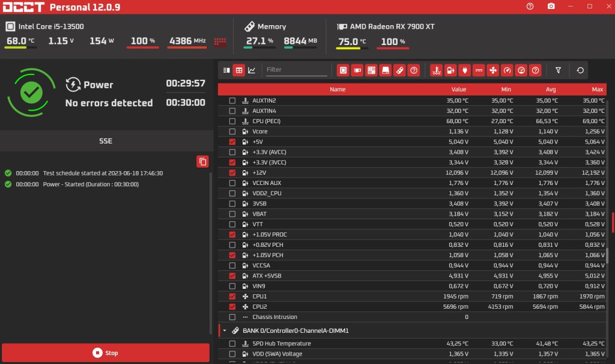Enable the Vcore sensor checkbox
Screen dimensions: 615x364
coord(232,132)
